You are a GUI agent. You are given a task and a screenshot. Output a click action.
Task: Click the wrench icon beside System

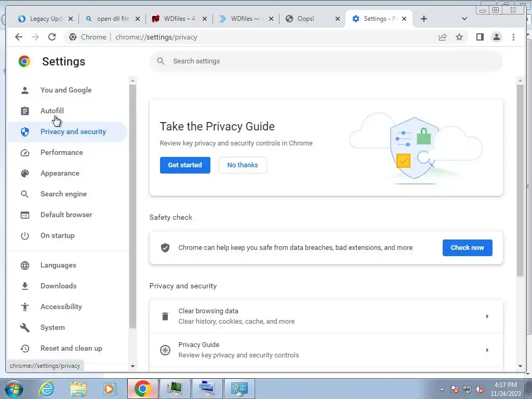pyautogui.click(x=25, y=327)
